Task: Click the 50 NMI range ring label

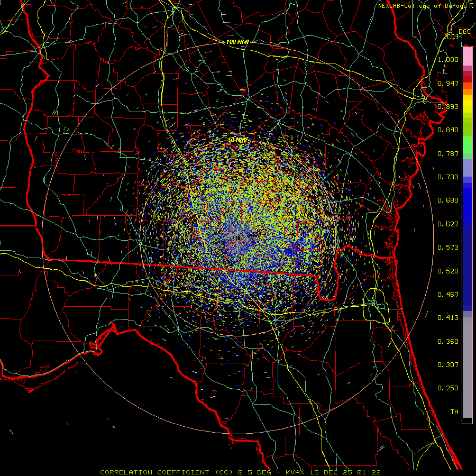Action: tap(237, 140)
